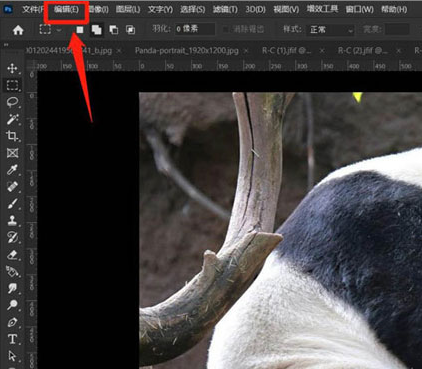Click the 羽化 feather input field
The width and height of the screenshot is (422, 369).
tap(195, 29)
